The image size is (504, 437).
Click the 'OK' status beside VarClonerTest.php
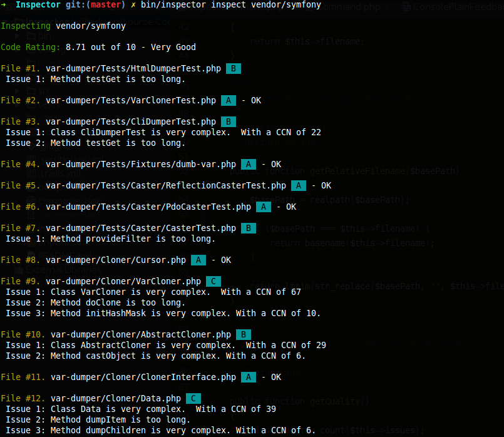(x=256, y=100)
